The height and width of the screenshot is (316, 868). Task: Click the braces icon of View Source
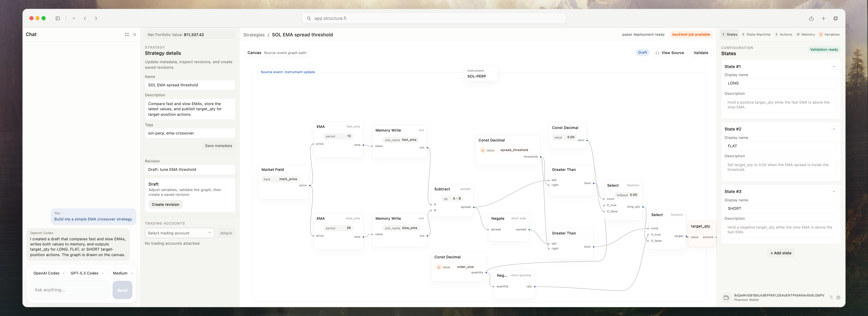pyautogui.click(x=657, y=53)
